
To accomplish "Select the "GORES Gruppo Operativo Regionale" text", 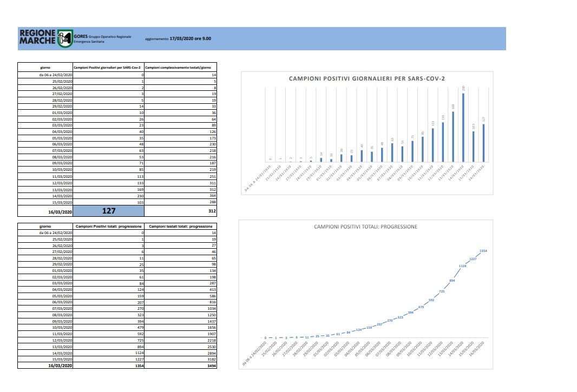I will tap(102, 36).
